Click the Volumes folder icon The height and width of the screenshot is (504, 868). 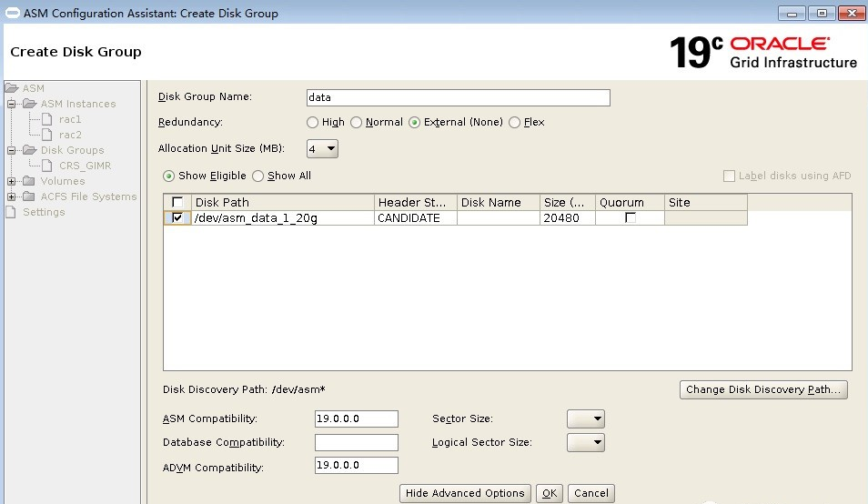(30, 181)
